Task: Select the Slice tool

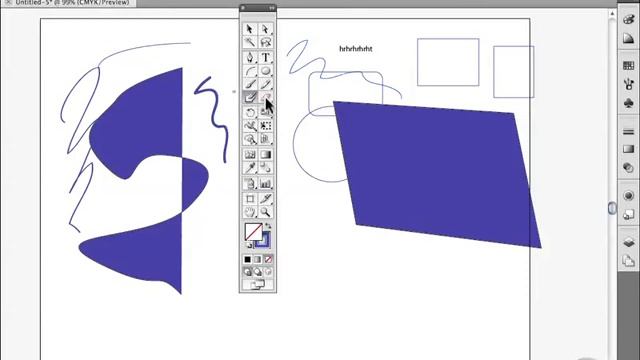Action: [x=265, y=199]
